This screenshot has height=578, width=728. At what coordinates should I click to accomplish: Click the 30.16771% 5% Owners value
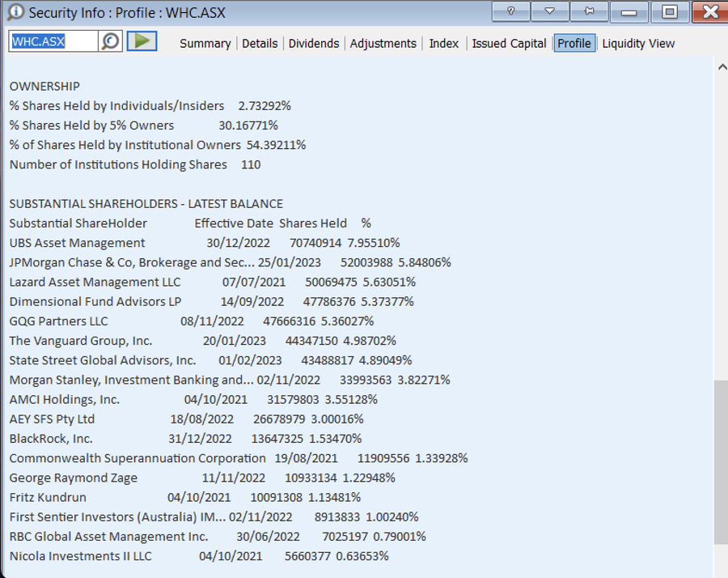click(248, 125)
